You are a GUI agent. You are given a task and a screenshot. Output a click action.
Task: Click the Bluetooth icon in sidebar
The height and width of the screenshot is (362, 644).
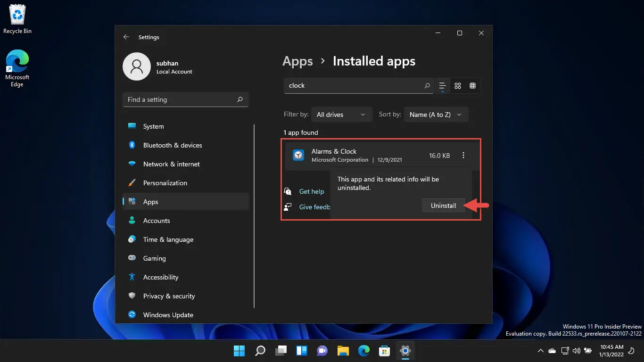point(132,145)
